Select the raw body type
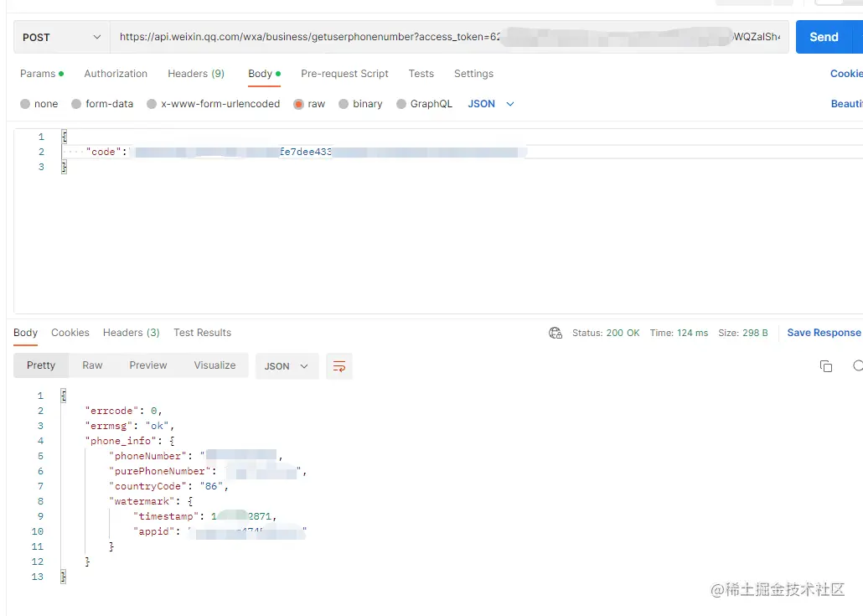The width and height of the screenshot is (863, 616). tap(309, 104)
